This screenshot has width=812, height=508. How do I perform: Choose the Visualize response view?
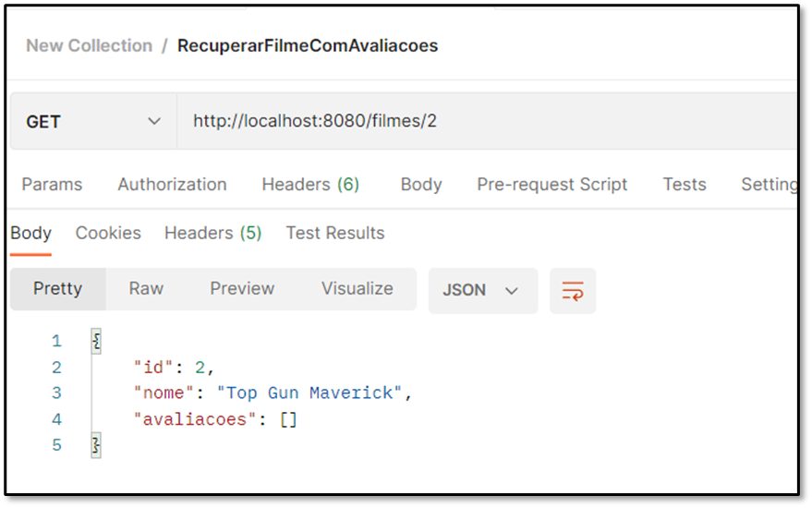357,288
